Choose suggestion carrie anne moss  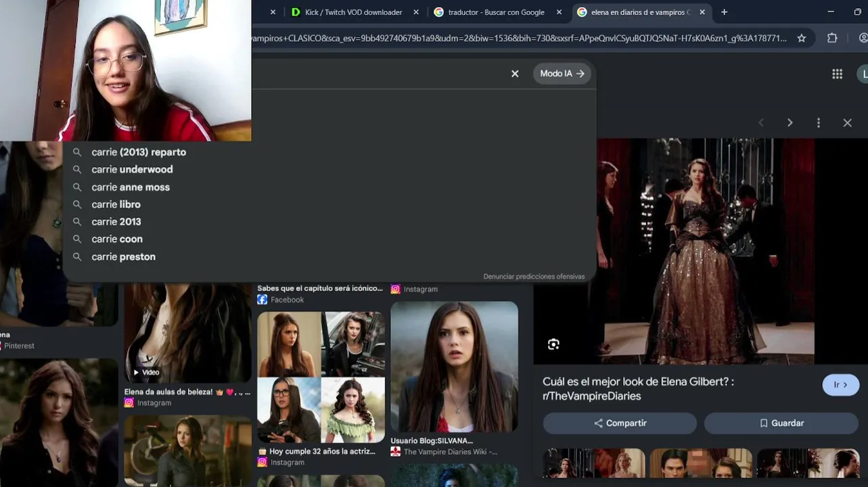tap(131, 187)
